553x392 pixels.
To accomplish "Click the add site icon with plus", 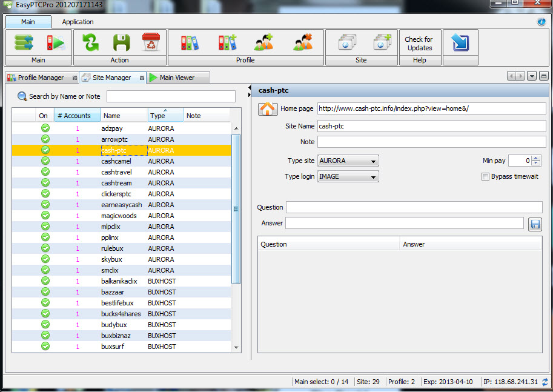I will tap(383, 42).
